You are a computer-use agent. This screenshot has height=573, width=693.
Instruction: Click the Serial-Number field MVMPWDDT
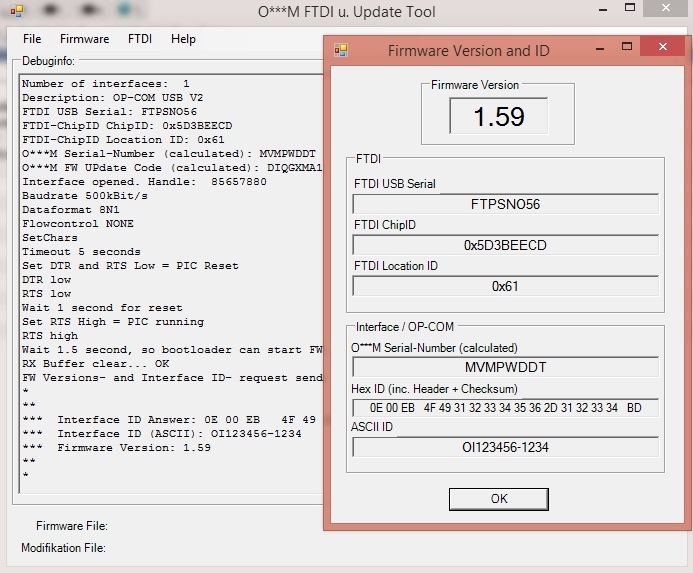coord(505,367)
